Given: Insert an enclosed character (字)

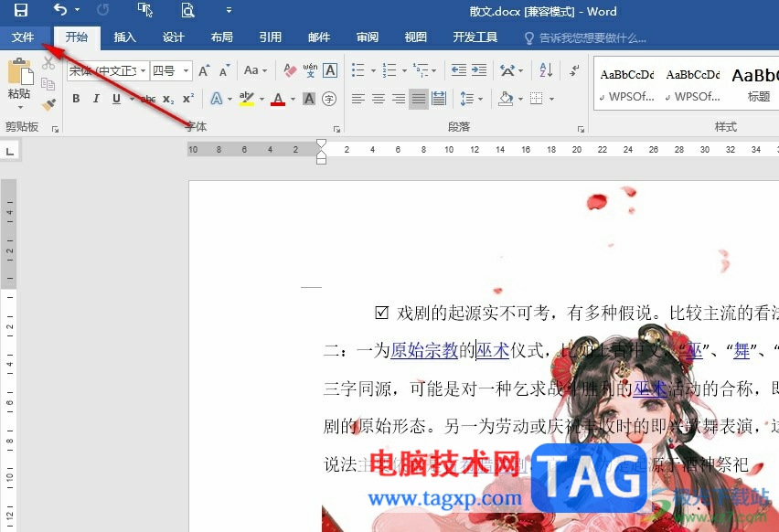Looking at the screenshot, I should 329,99.
